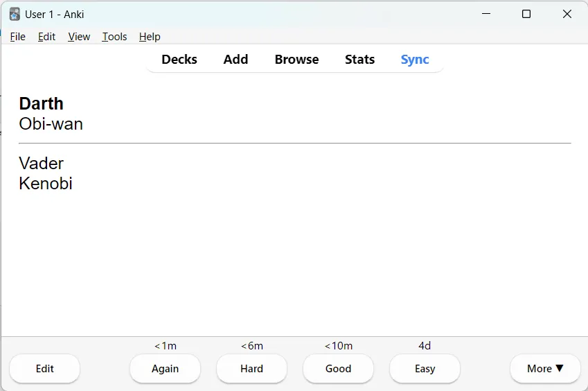Go to the Decks screen
This screenshot has width=588, height=391.
click(179, 60)
